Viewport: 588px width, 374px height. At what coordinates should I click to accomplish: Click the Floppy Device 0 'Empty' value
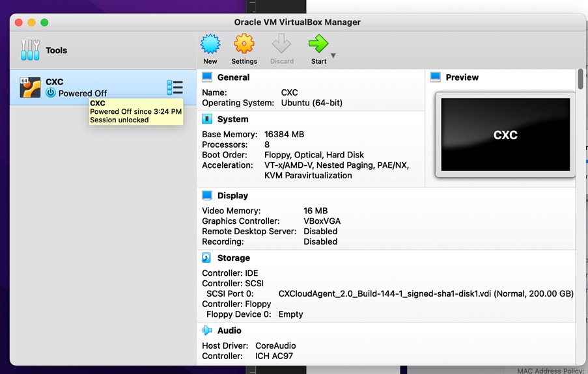coord(290,314)
